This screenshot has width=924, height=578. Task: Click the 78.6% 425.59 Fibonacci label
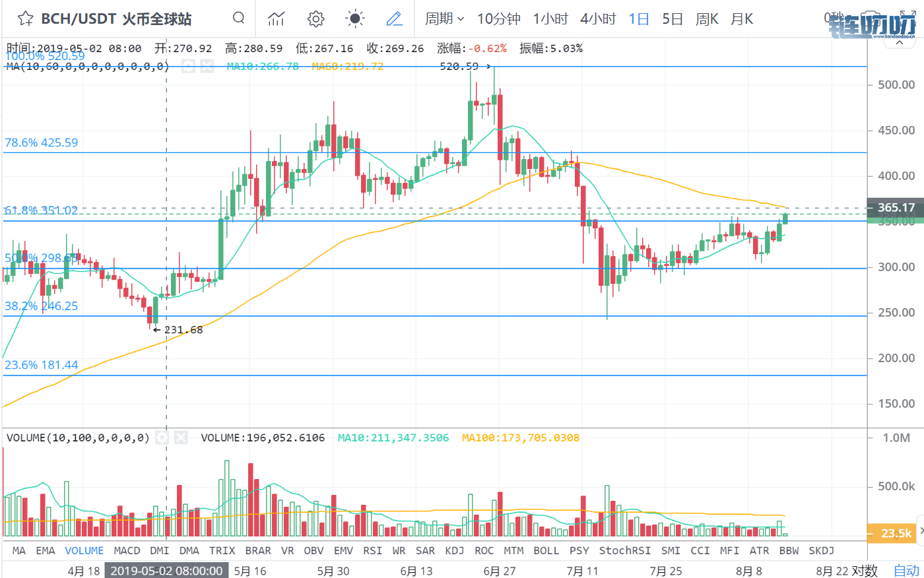41,143
